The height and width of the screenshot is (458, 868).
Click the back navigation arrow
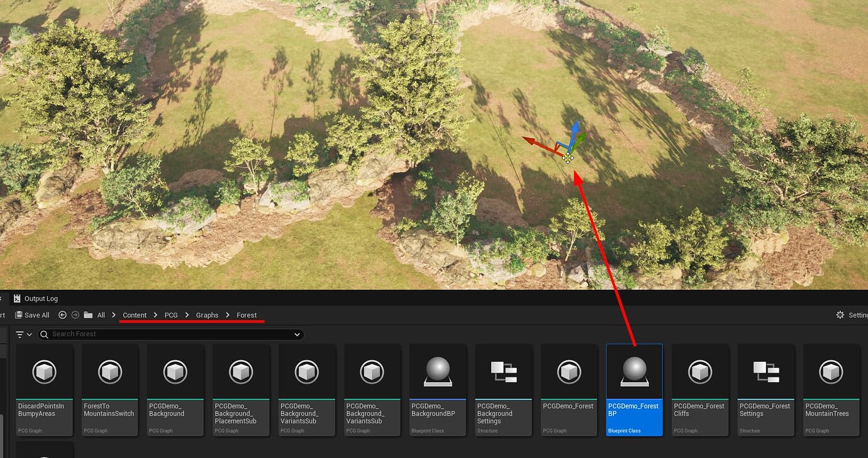[x=61, y=315]
